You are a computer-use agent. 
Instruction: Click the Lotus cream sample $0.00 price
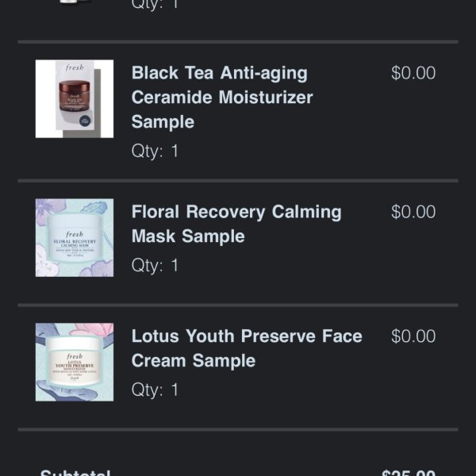(x=413, y=336)
